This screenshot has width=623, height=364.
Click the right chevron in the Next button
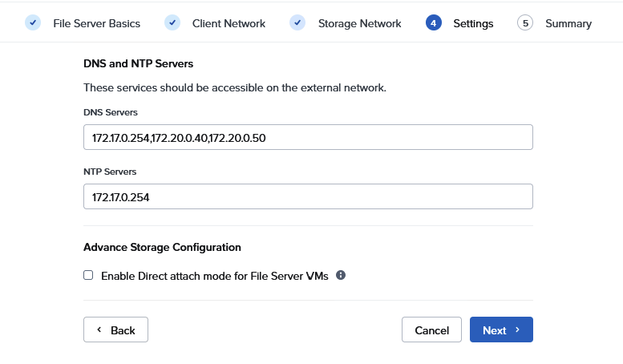point(518,330)
